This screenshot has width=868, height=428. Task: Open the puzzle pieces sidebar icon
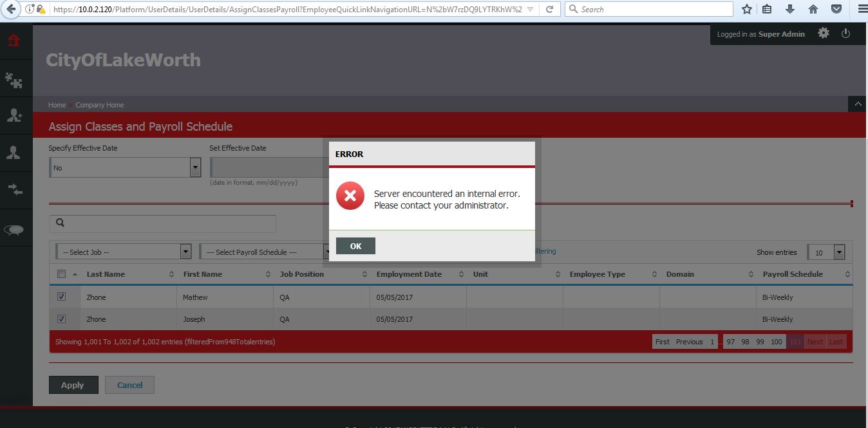coord(14,79)
